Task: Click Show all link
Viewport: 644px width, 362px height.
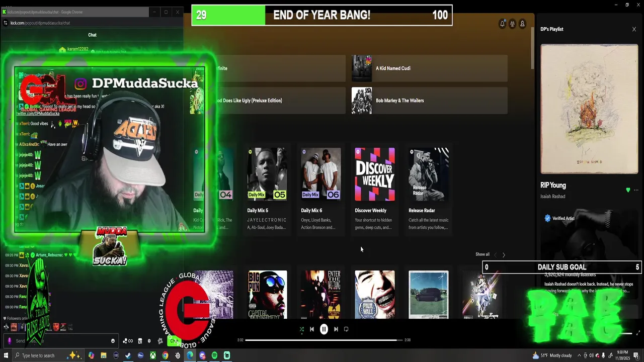Action: 482,254
